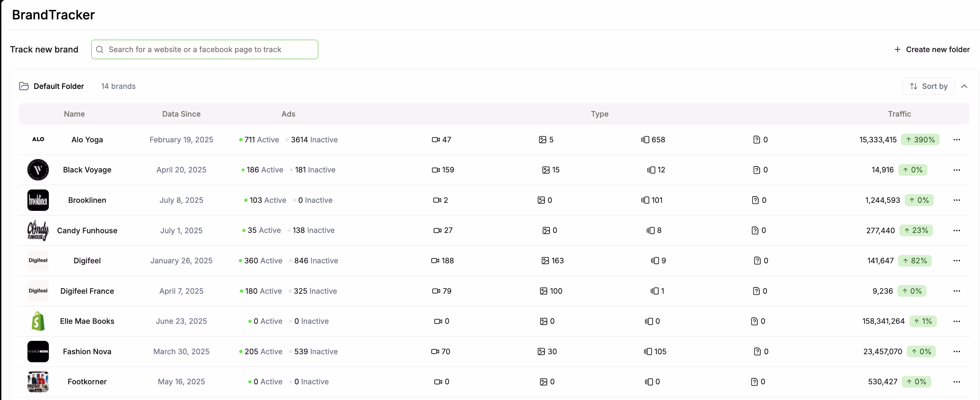
Task: Click the Name column header
Action: tap(74, 114)
